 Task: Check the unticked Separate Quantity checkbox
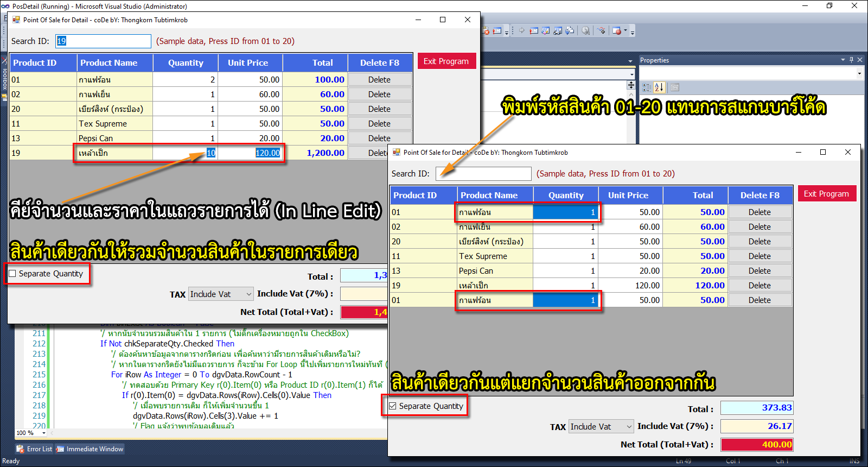coord(12,274)
